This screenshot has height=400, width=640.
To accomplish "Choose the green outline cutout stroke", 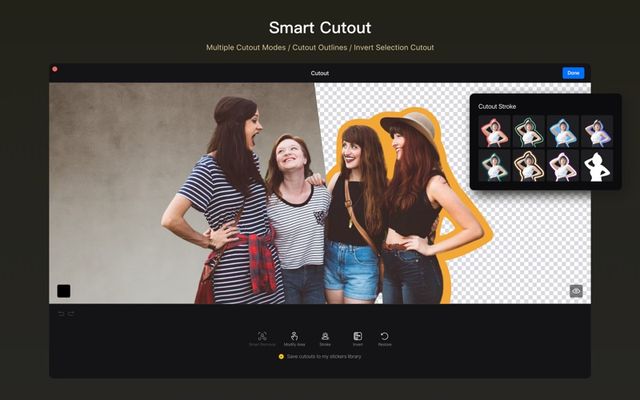I will (528, 131).
